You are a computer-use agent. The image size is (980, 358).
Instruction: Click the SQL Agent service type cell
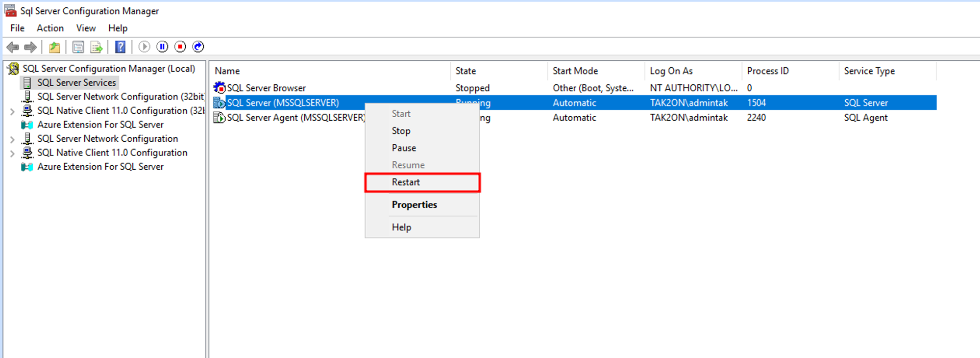pos(865,118)
